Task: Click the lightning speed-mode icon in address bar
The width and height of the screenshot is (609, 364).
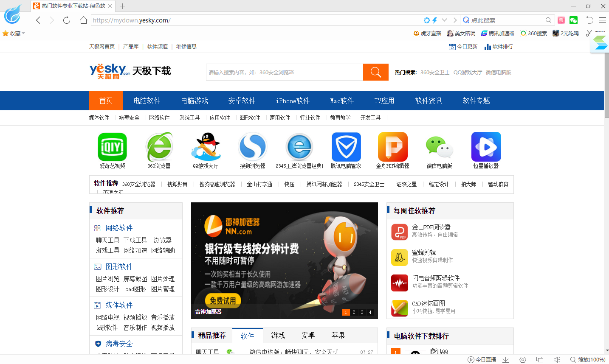Action: tap(434, 20)
